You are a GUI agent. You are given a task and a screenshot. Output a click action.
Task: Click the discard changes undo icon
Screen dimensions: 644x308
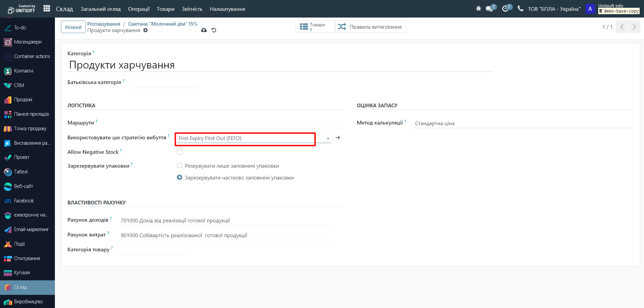(214, 30)
